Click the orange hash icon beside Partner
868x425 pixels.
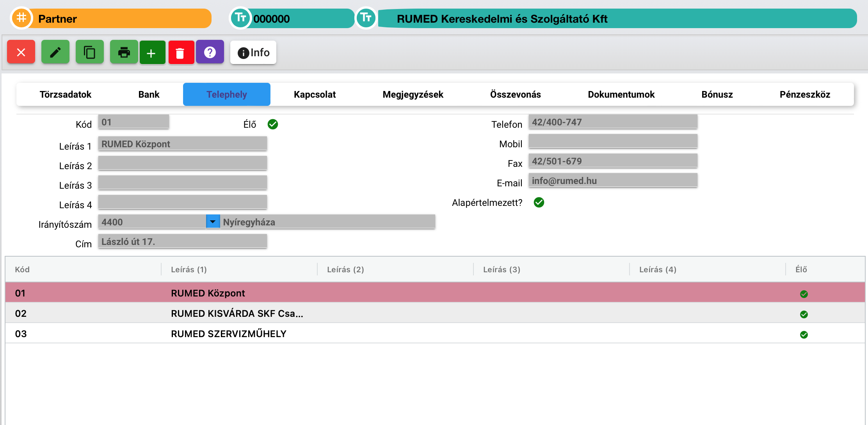(x=21, y=18)
